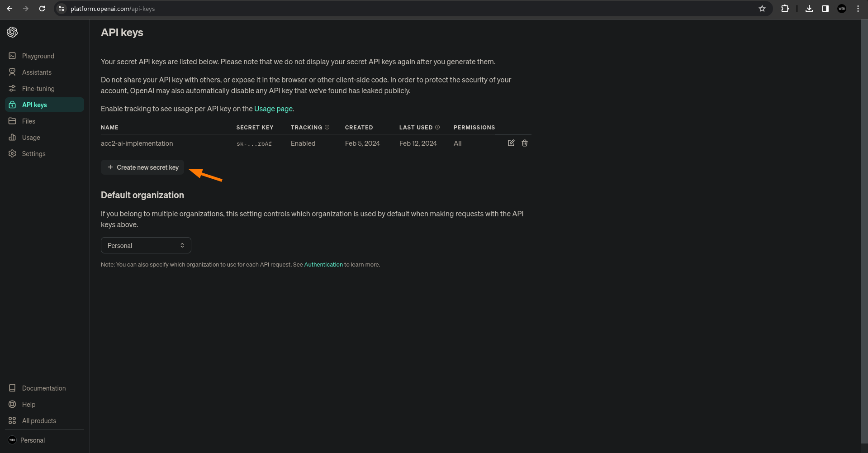Click the sk-...rbAf secret key value

coord(254,144)
